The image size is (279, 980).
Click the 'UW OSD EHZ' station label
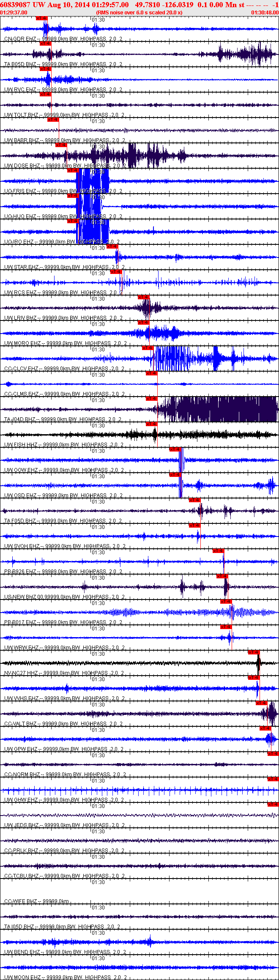click(20, 495)
